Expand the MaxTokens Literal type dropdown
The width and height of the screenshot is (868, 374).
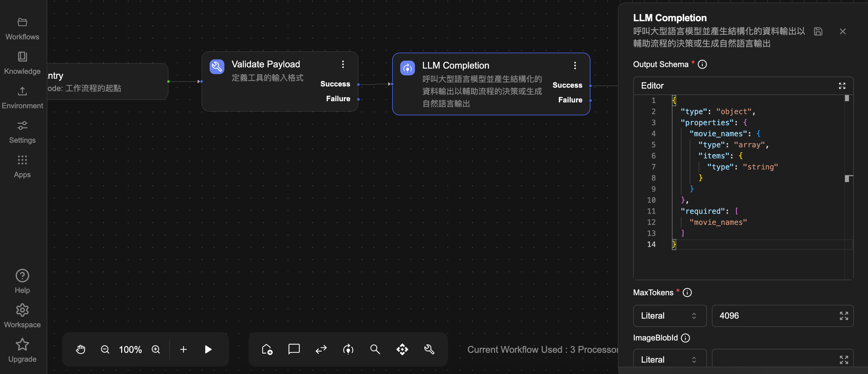point(669,316)
